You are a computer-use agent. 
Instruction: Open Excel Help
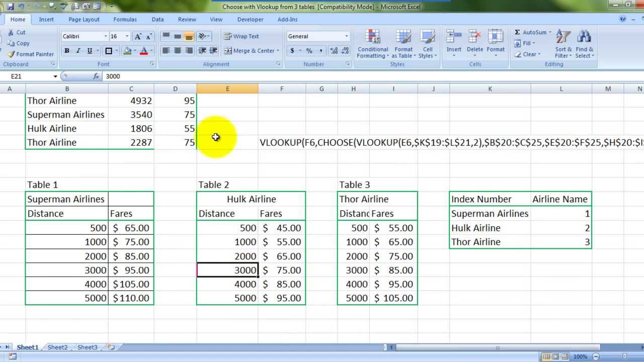click(x=623, y=19)
